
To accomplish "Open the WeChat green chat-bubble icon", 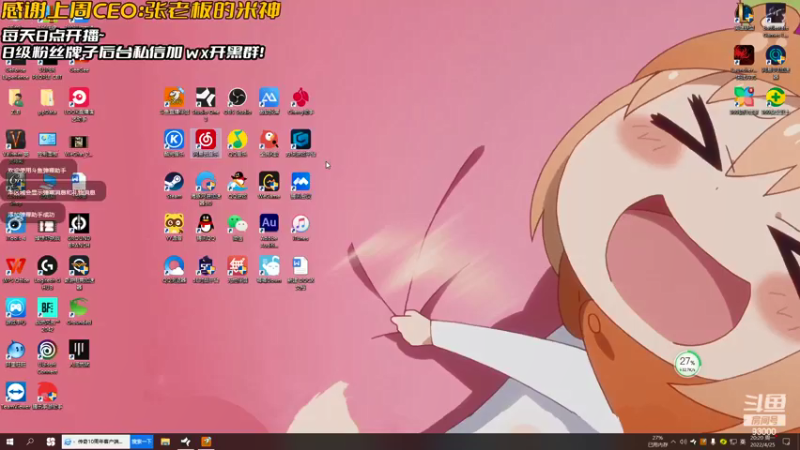I will click(x=237, y=223).
